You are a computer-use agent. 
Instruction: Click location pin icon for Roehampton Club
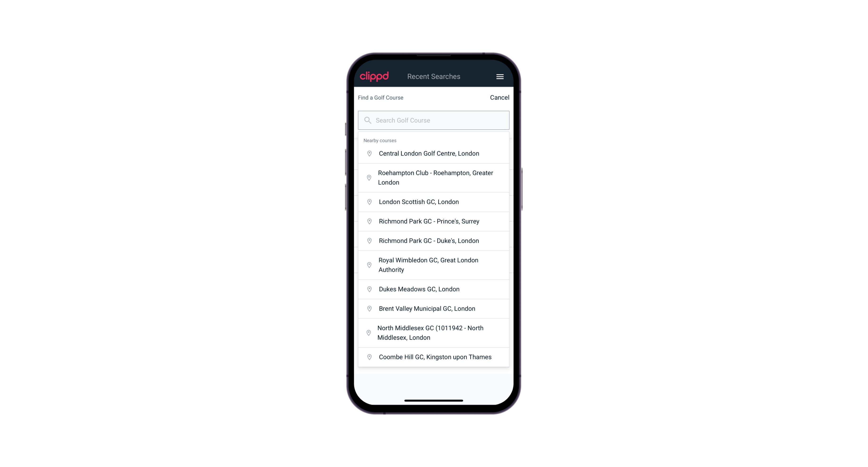(368, 178)
